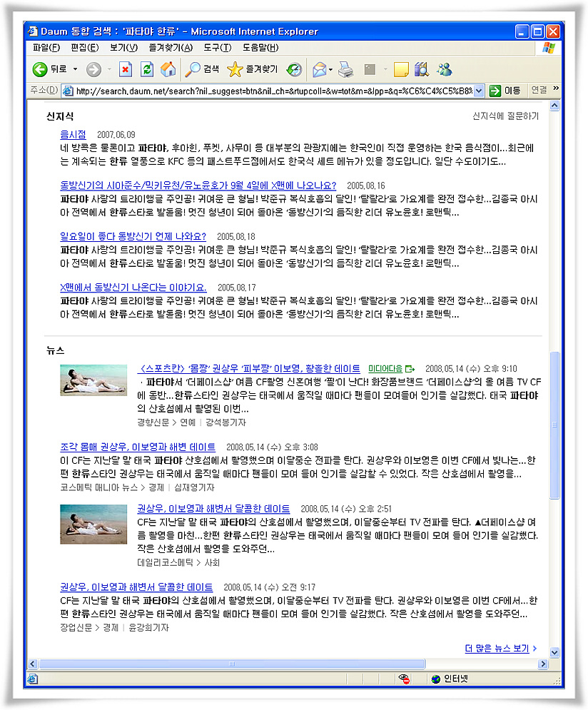
Task: Click the 강석봉기자 reporter name
Action: 225,422
